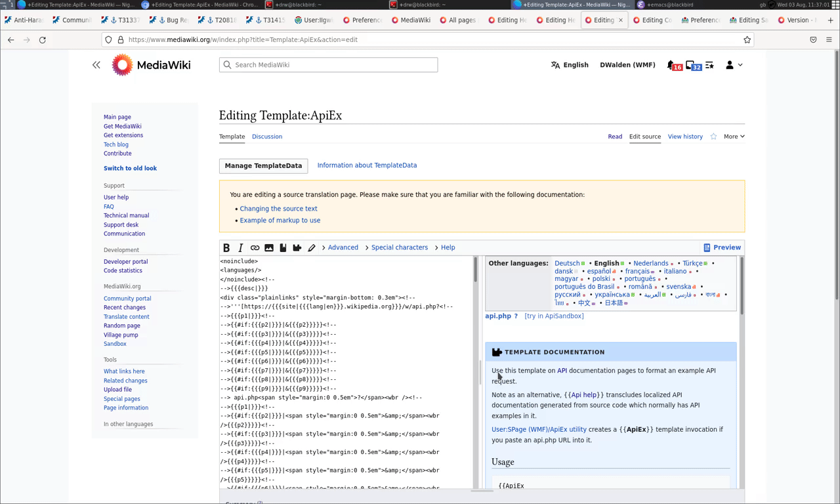Open Information about TemplateData link

(x=367, y=165)
